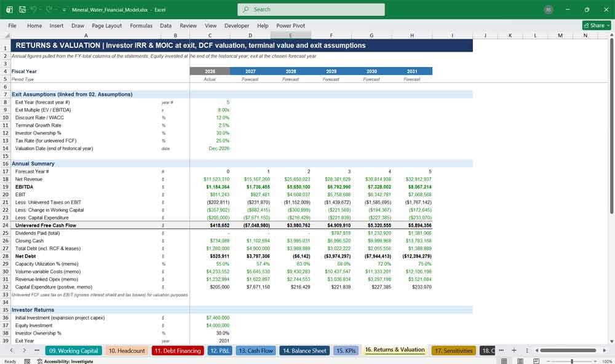Switch to Page Layout view icon
Viewport: 615px width, 364px height.
(x=520, y=362)
